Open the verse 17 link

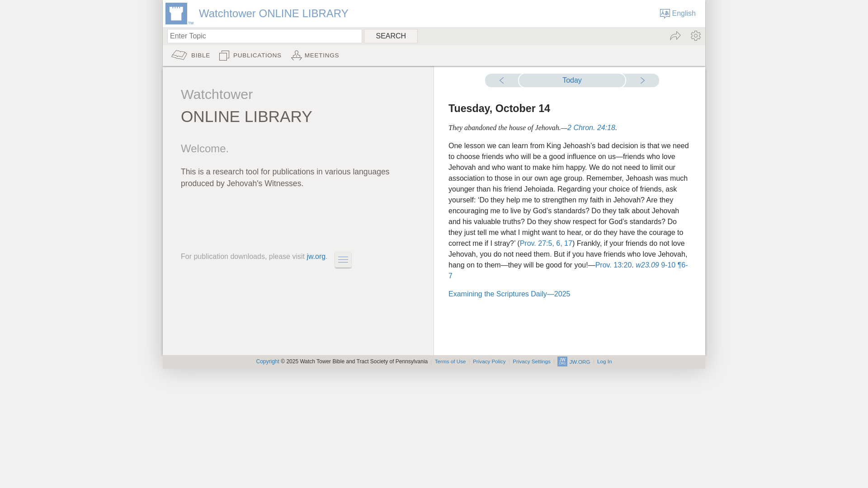click(568, 244)
